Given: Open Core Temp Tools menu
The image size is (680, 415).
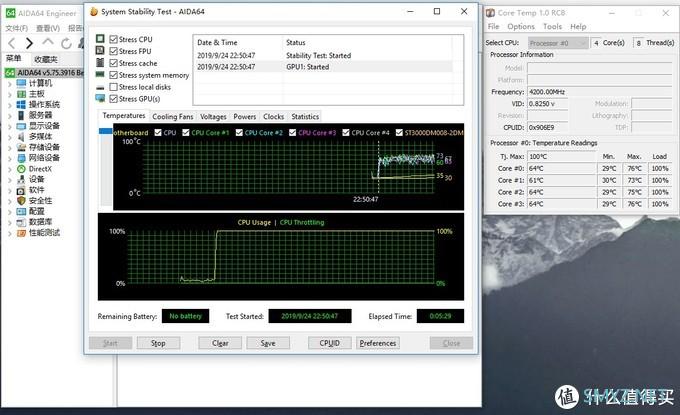Looking at the screenshot, I should [552, 26].
